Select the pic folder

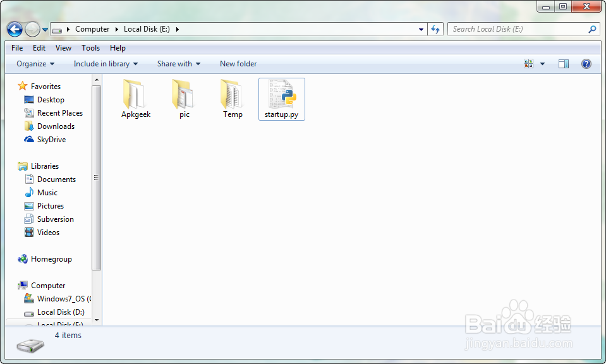click(x=185, y=99)
